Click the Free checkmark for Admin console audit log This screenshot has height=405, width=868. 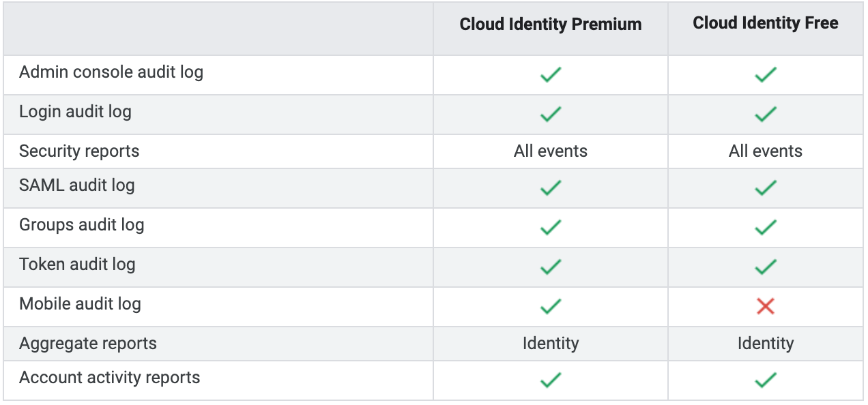(x=766, y=75)
